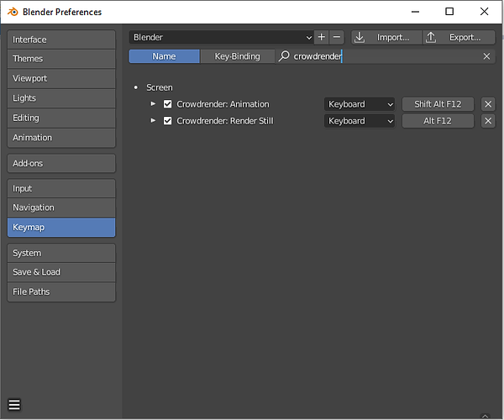
Task: Change the Alt F12 key binding
Action: tap(438, 121)
